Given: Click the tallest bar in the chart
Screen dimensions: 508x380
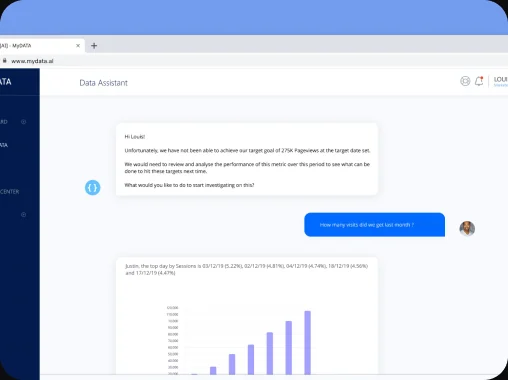Looking at the screenshot, I should click(x=307, y=343).
